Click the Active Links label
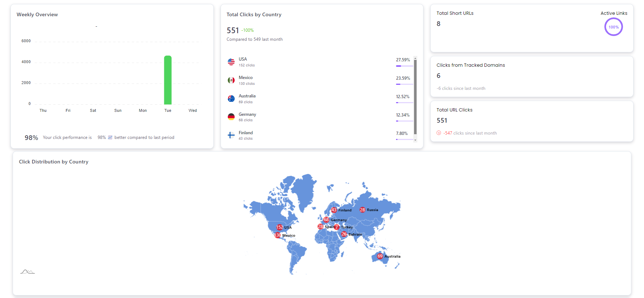The width and height of the screenshot is (644, 298). [x=614, y=13]
